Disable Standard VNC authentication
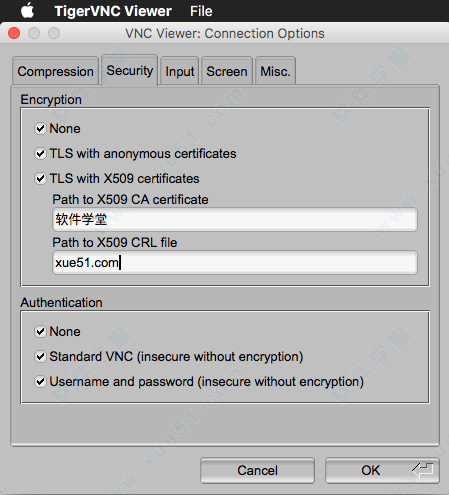Image resolution: width=449 pixels, height=495 pixels. click(40, 356)
